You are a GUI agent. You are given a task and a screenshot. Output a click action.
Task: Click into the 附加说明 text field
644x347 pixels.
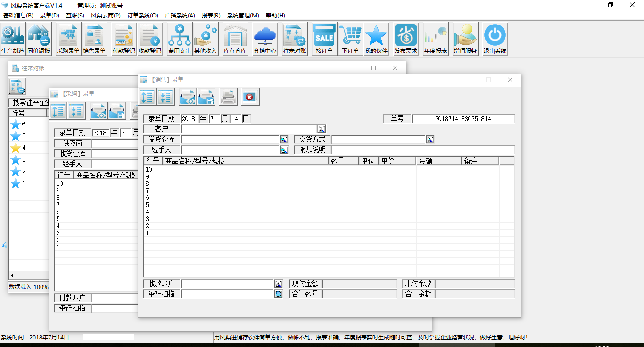(423, 150)
